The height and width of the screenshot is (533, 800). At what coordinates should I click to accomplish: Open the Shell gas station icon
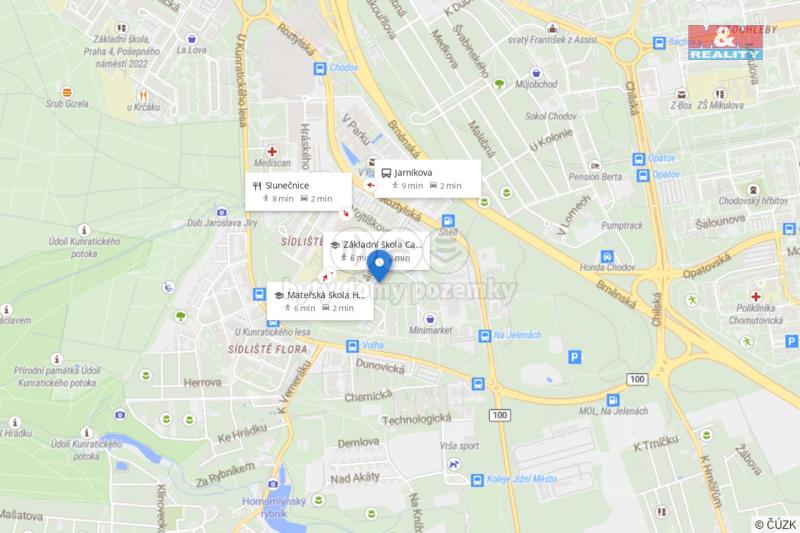[448, 221]
